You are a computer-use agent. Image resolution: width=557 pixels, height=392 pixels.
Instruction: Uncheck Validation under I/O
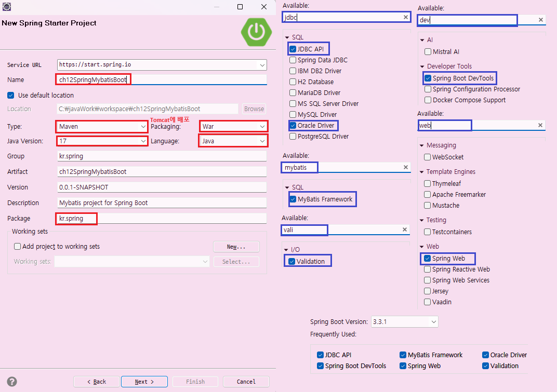(291, 261)
